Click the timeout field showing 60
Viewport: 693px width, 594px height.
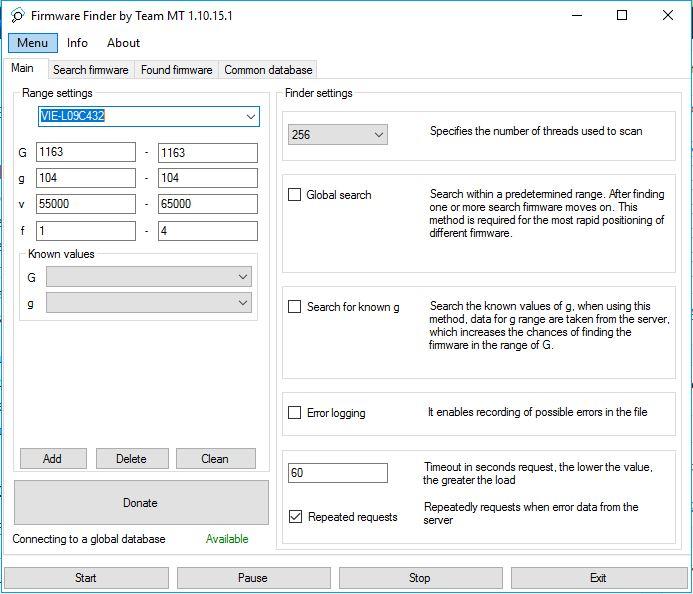[338, 473]
